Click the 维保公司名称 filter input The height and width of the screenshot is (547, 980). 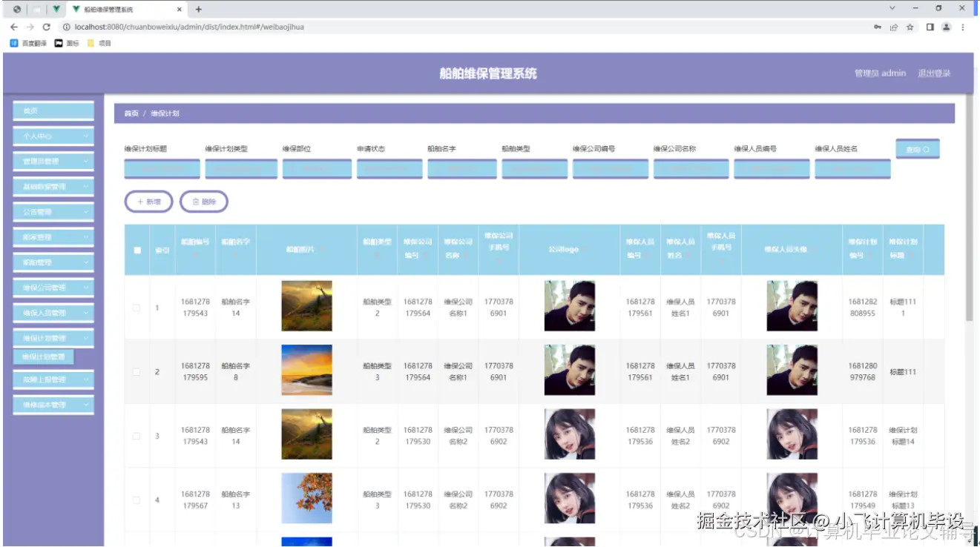[691, 168]
